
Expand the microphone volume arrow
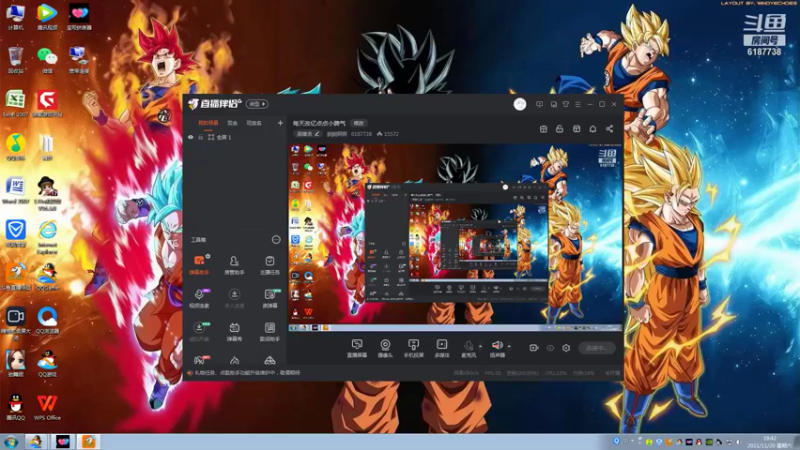tap(480, 346)
